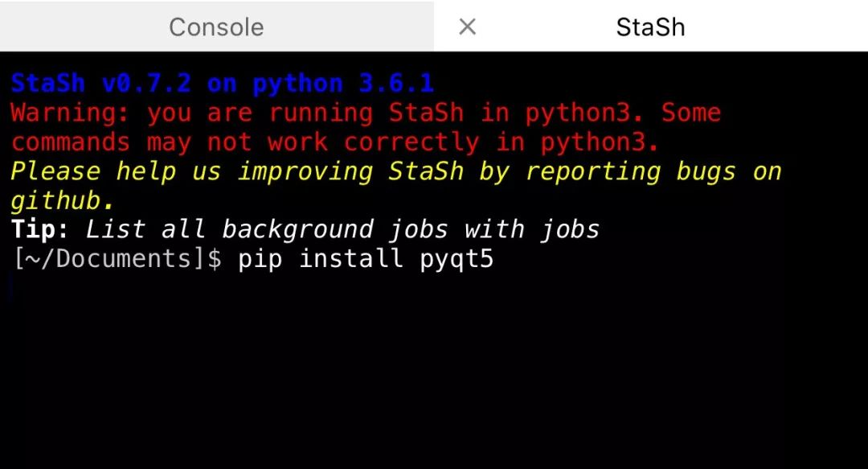Click the italic 'with jobs' text ending the tip line
Image resolution: width=868 pixels, height=469 pixels.
point(532,229)
